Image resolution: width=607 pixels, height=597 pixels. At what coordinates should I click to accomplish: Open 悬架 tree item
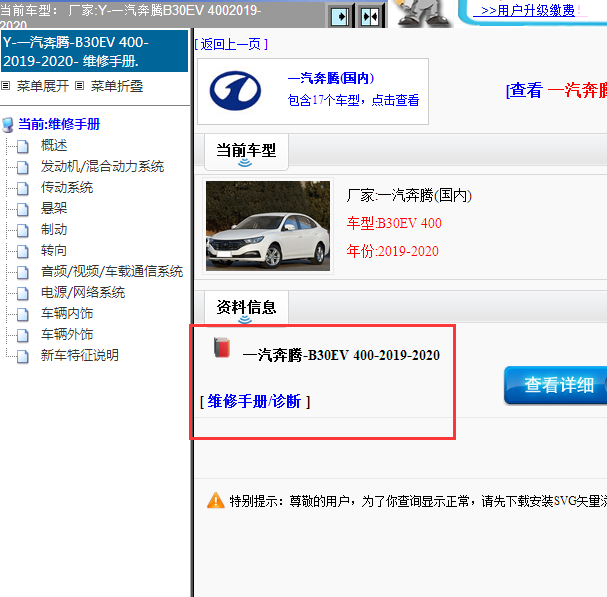(x=54, y=208)
